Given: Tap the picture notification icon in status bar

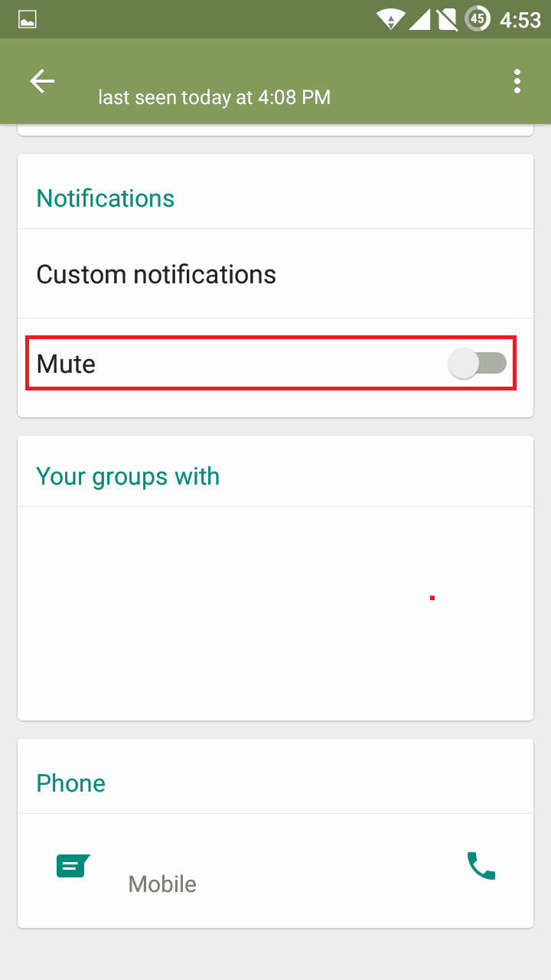Looking at the screenshot, I should pos(28,19).
